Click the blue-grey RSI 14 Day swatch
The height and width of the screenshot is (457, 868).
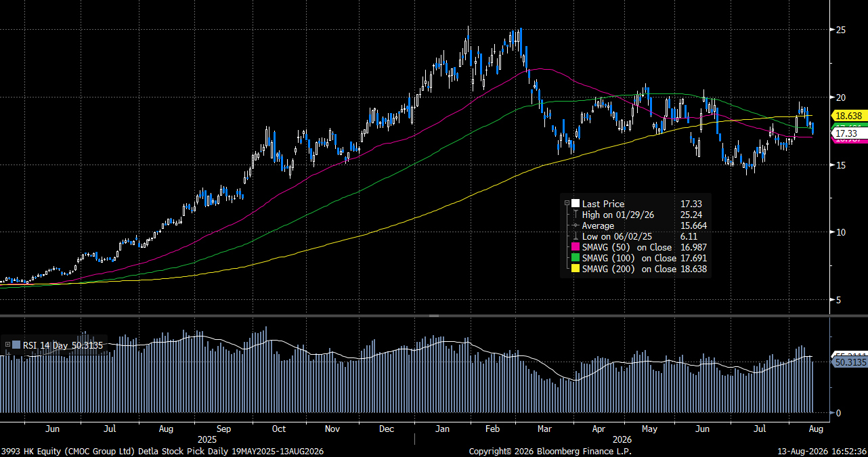[16, 345]
